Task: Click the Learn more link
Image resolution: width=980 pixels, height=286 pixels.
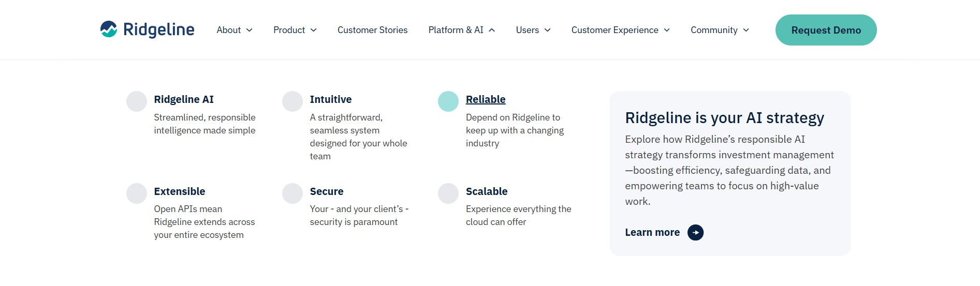Action: coord(652,233)
